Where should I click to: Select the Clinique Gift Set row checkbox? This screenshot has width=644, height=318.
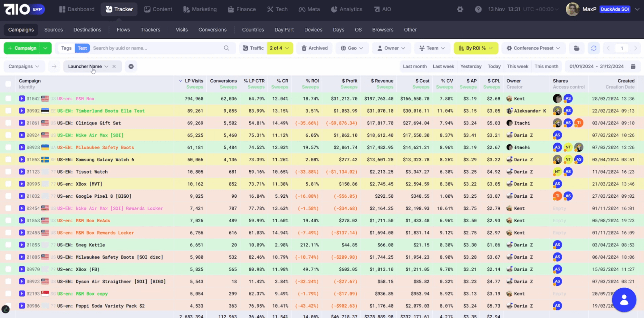point(8,123)
